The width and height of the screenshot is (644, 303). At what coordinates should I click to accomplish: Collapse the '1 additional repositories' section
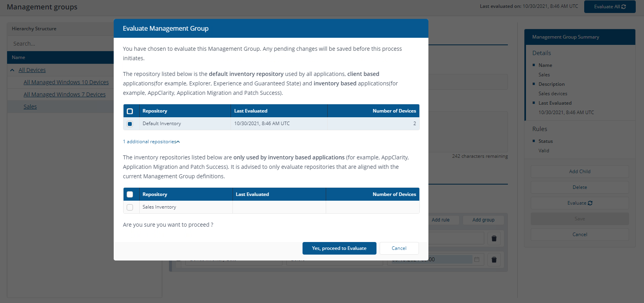(151, 142)
